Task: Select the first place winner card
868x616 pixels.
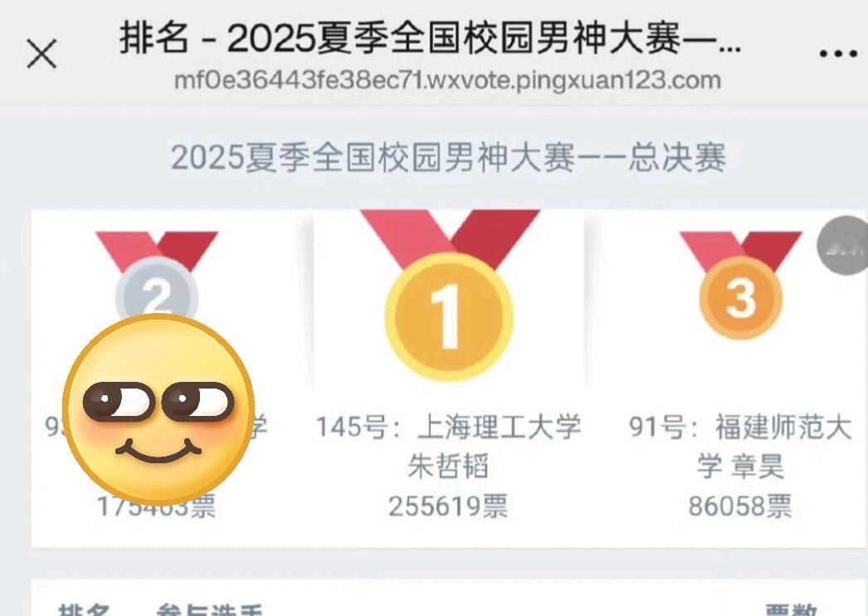Action: (x=449, y=379)
